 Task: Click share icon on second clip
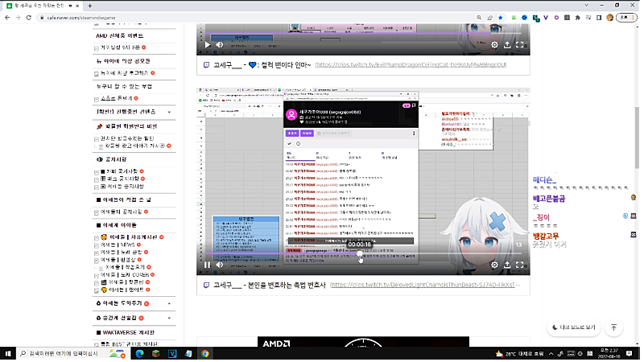(508, 264)
